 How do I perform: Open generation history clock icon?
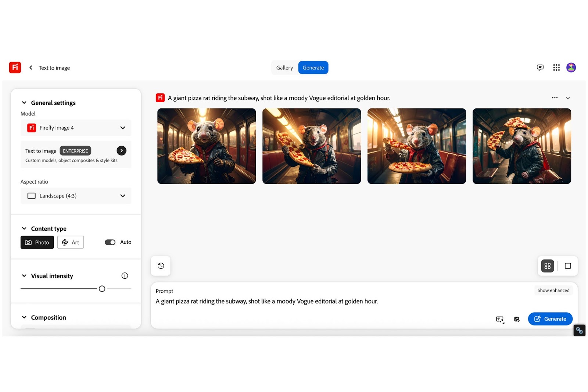coord(161,266)
